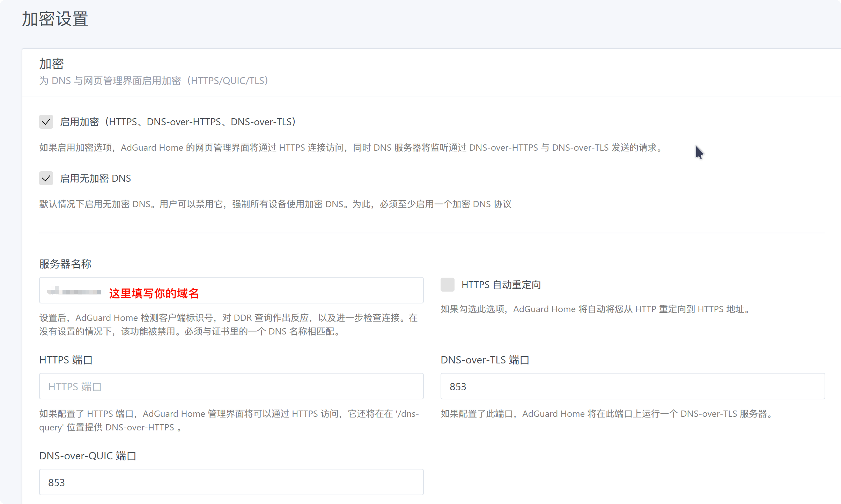This screenshot has width=841, height=504.
Task: Click the empty HTTPS 端口 input field
Action: click(231, 386)
